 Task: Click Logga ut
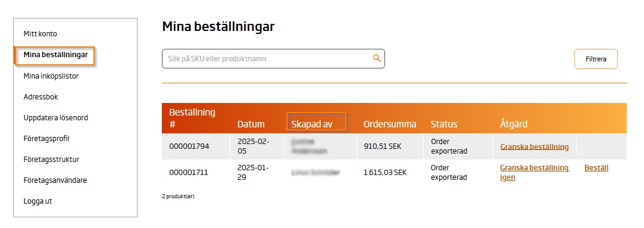(x=37, y=201)
